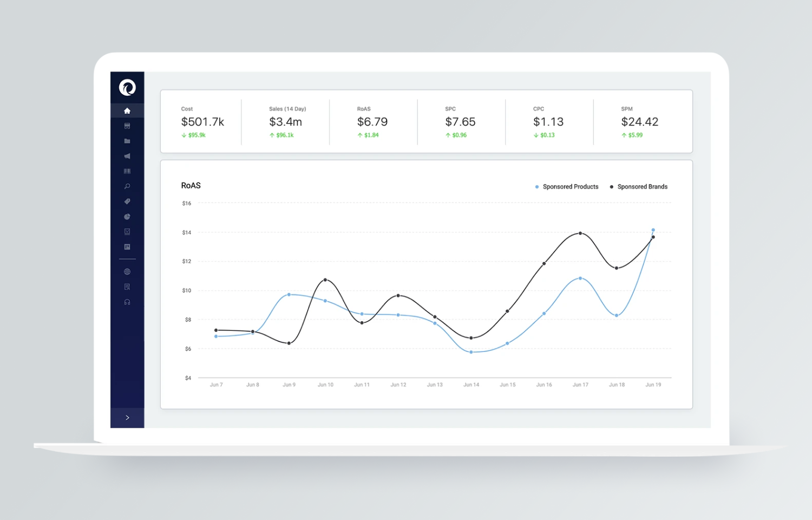812x520 pixels.
Task: Click the Sponsored Brands Jun 17 data point
Action: tap(580, 233)
